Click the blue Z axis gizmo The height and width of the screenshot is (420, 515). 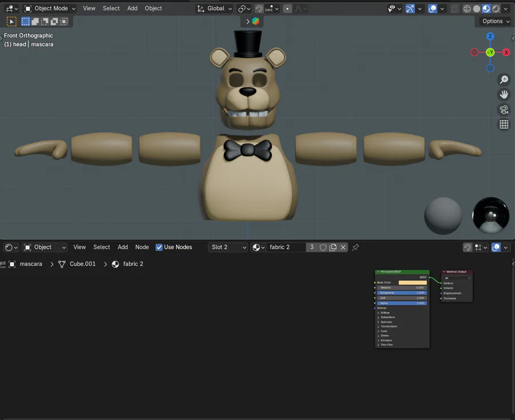click(x=490, y=37)
